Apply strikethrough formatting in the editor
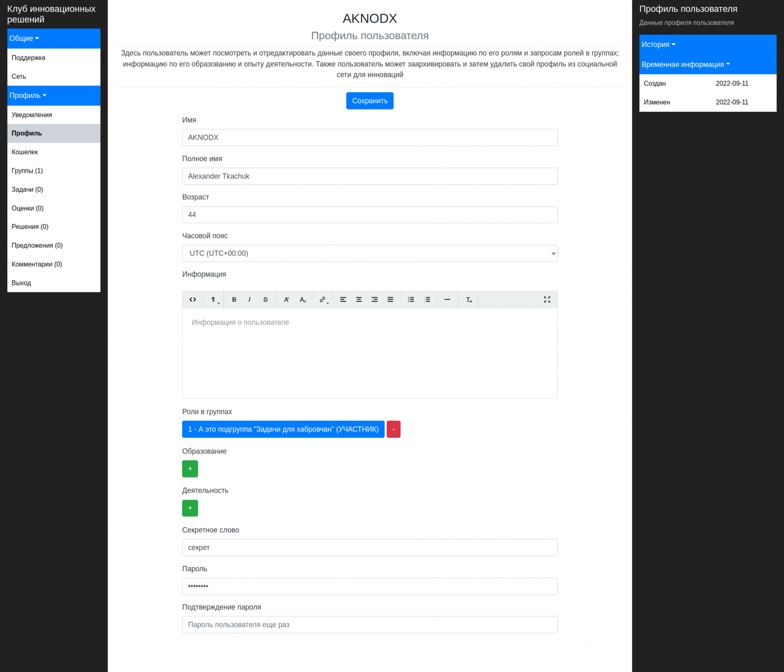784x672 pixels. [x=265, y=300]
